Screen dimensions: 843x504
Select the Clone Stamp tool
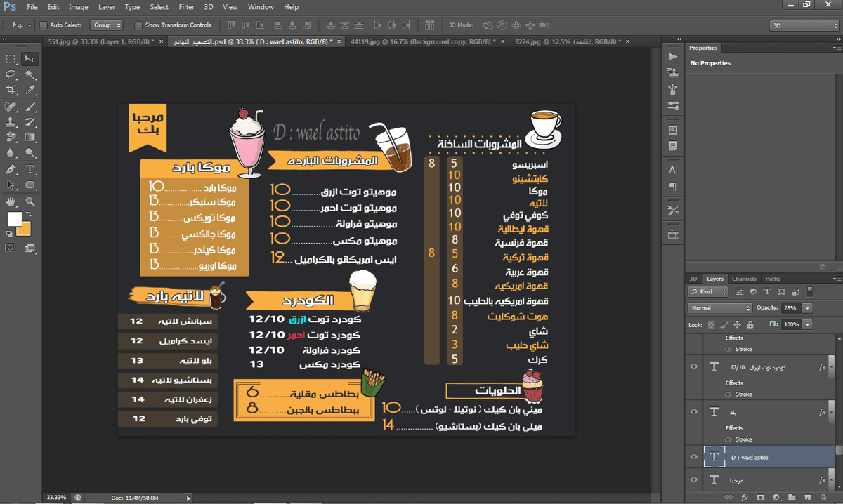point(11,122)
